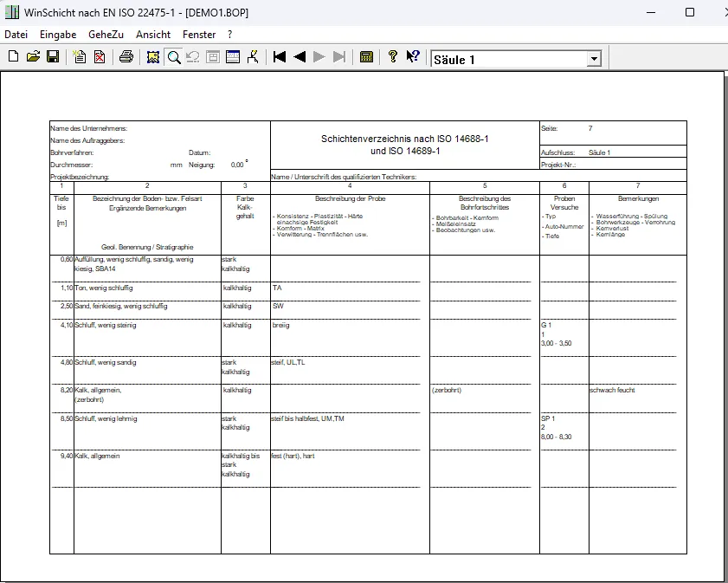The height and width of the screenshot is (583, 728).
Task: Toggle the magnifier zoom tool
Action: pos(174,56)
